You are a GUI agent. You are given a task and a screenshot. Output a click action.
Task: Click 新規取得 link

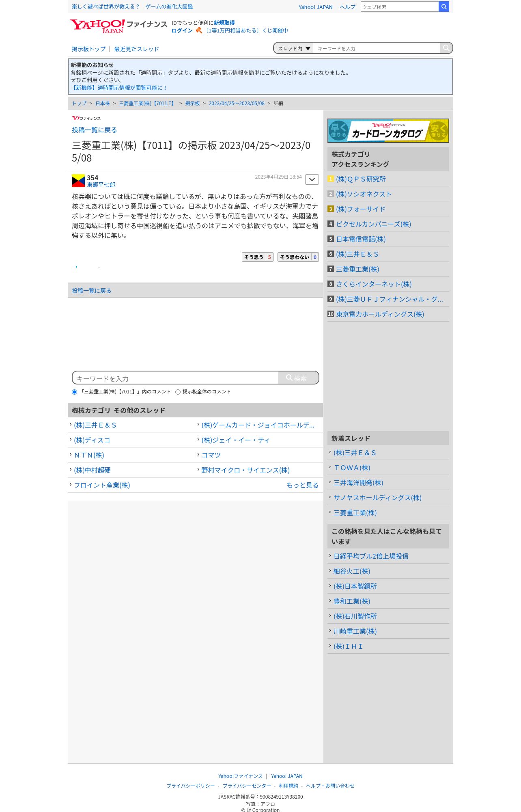point(224,23)
